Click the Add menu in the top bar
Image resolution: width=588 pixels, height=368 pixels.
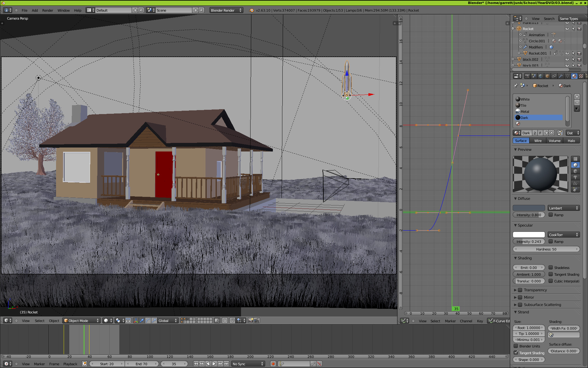click(x=35, y=10)
